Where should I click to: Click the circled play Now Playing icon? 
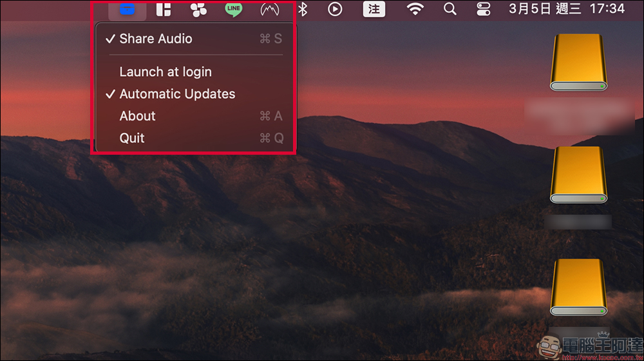coord(335,9)
